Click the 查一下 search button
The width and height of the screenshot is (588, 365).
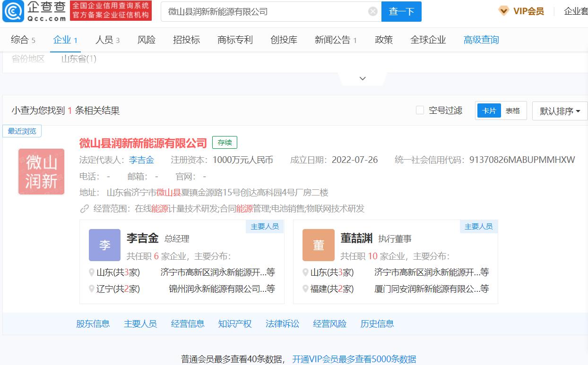pos(401,12)
